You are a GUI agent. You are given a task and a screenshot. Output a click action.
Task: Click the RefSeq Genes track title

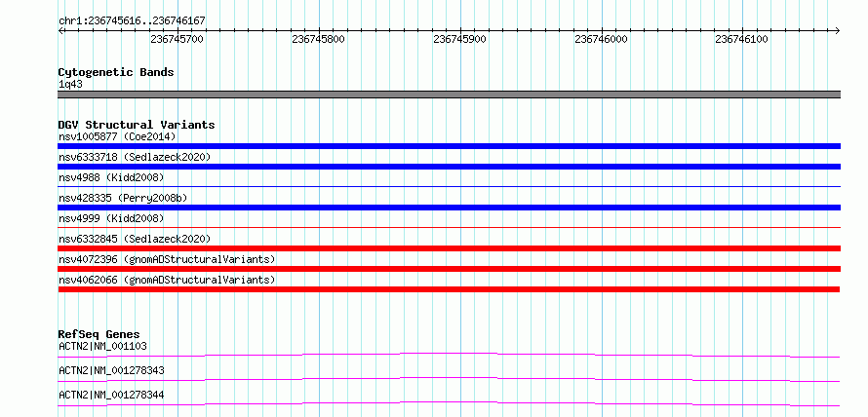99,334
